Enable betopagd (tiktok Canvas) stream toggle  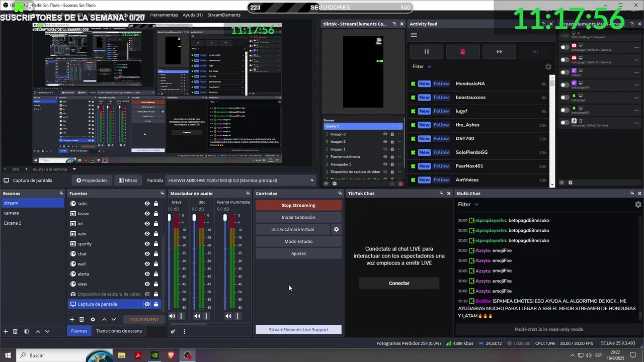(565, 122)
